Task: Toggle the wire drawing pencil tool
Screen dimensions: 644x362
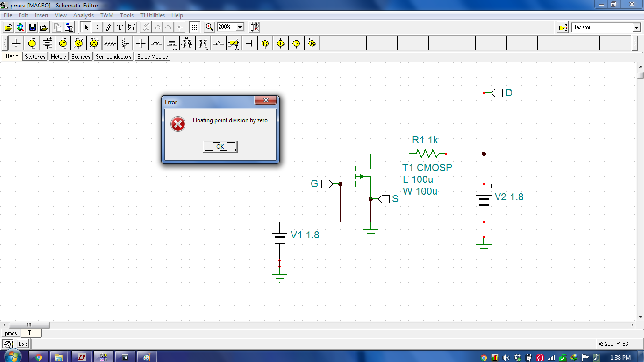Action: coord(108,27)
